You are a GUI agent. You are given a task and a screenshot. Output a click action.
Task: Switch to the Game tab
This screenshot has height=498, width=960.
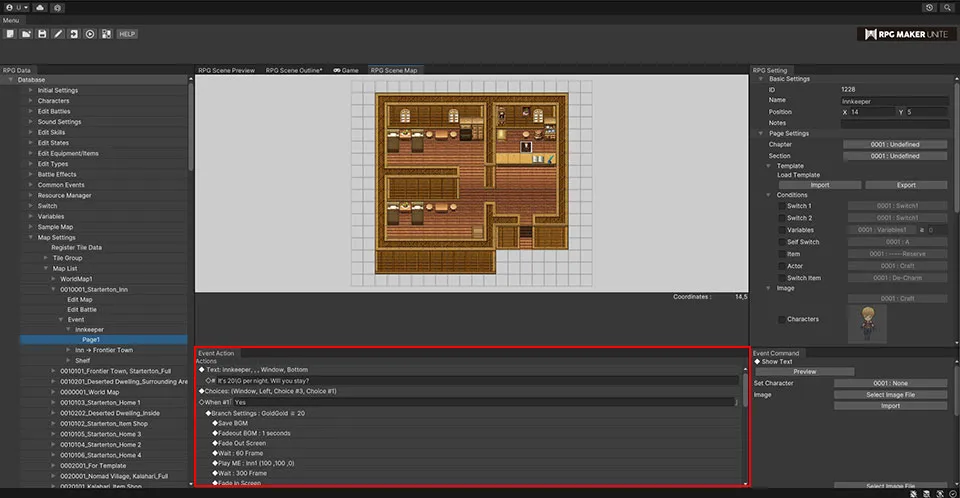pos(346,70)
